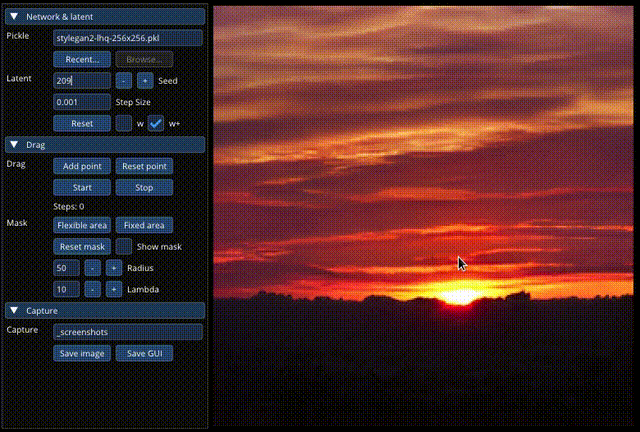Select the Flexible area mask button
The width and height of the screenshot is (640, 432).
tap(82, 225)
